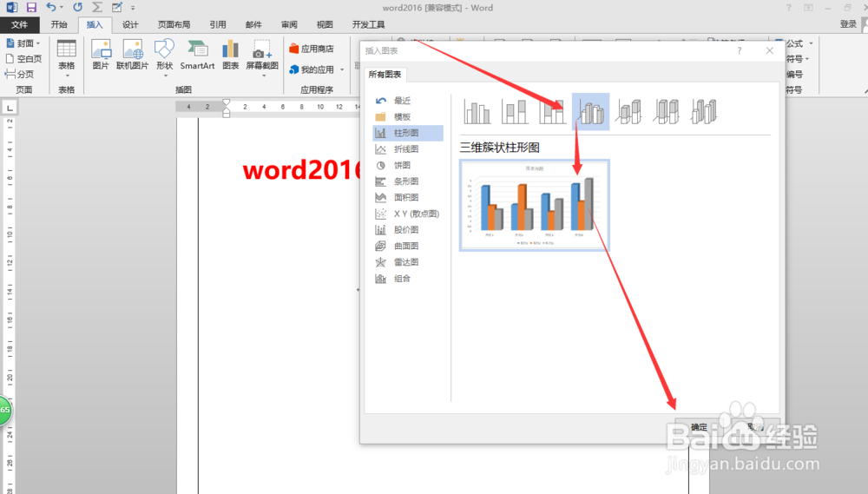Select 股价图 stock chart category
The width and height of the screenshot is (868, 494).
[408, 230]
